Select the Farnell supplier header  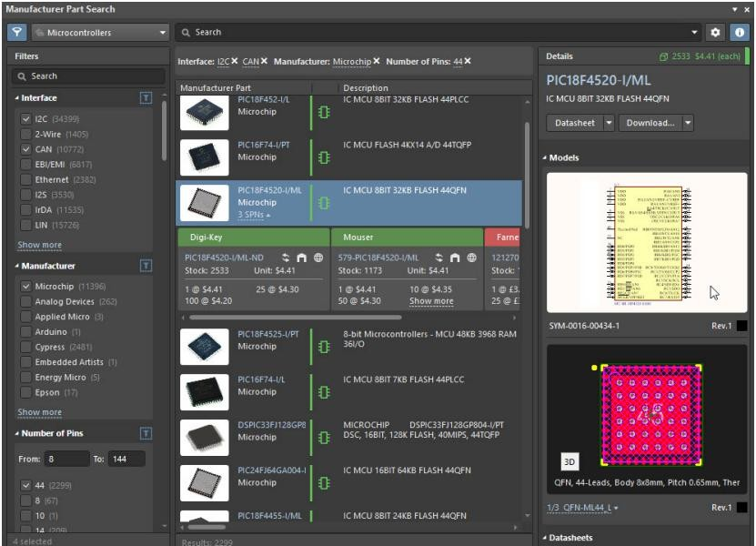(502, 238)
